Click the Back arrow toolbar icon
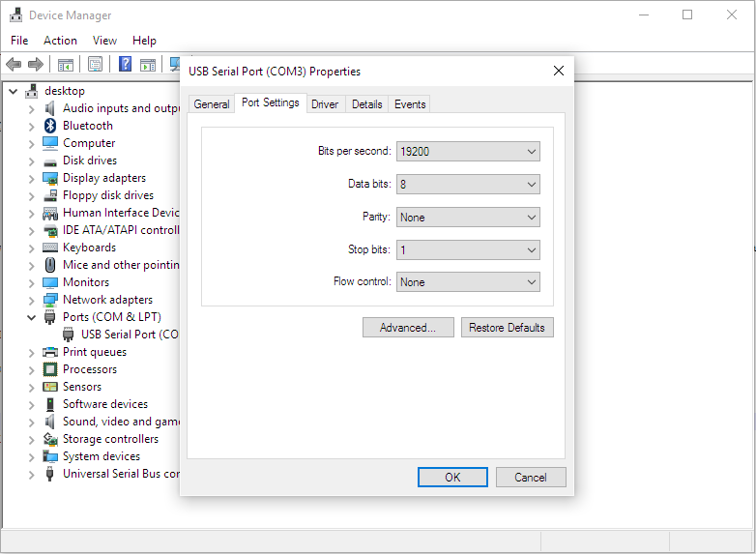This screenshot has height=554, width=756. pyautogui.click(x=14, y=64)
